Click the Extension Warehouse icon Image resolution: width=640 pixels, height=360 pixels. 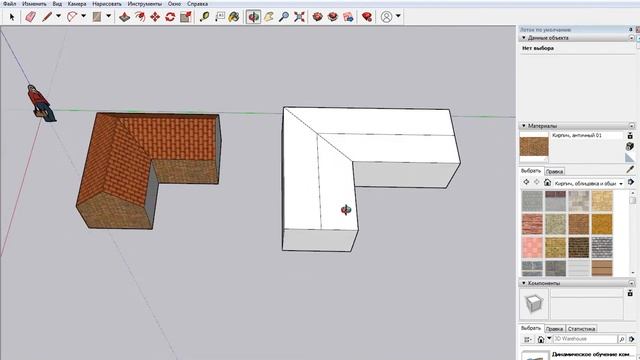coord(348,17)
